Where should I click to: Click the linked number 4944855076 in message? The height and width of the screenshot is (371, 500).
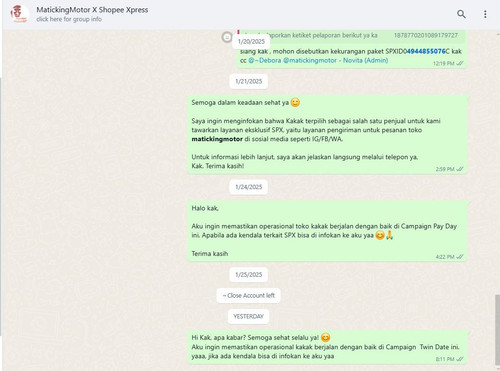click(426, 51)
